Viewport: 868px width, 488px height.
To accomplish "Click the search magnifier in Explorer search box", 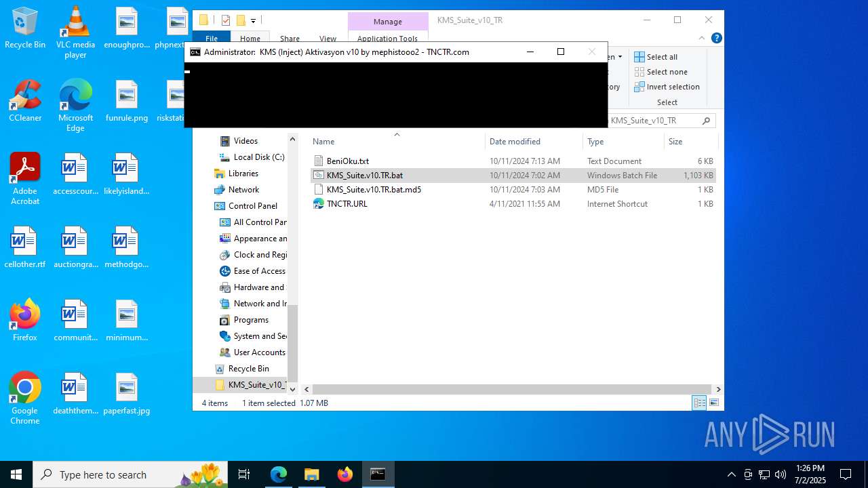I will pyautogui.click(x=706, y=121).
